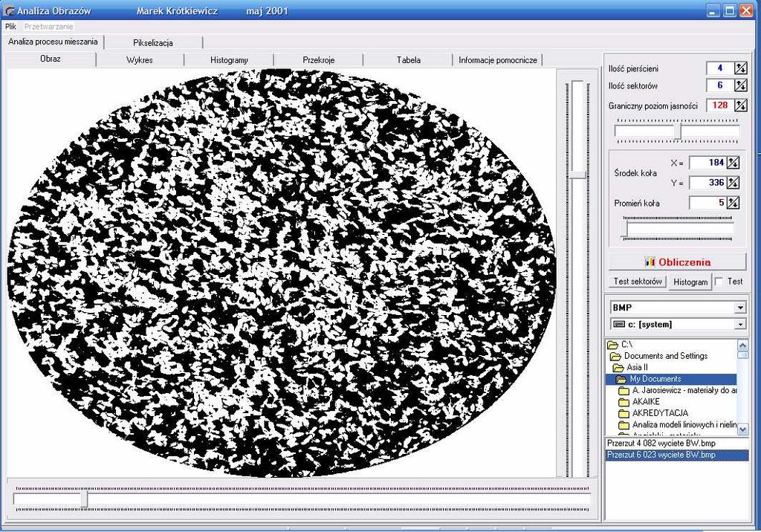Switch to Analiza procesu mieszania tab
The image size is (761, 532).
coord(53,42)
